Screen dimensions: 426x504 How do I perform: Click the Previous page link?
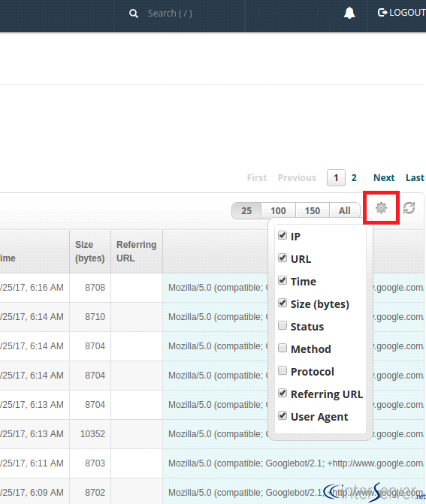tap(297, 178)
